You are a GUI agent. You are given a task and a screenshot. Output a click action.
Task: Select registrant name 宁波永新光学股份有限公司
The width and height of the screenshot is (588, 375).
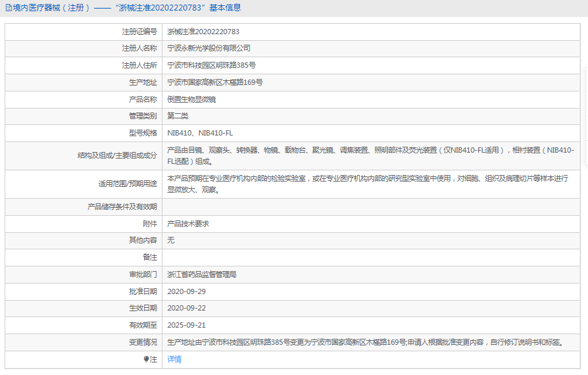click(209, 49)
